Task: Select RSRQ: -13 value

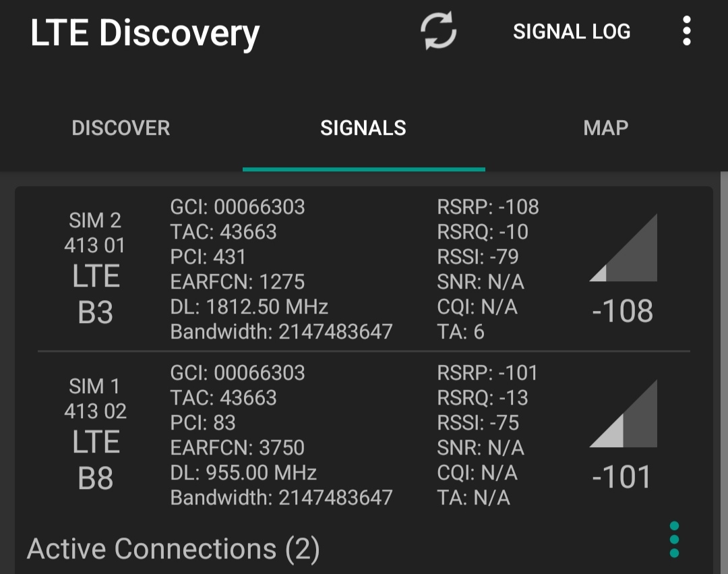Action: tap(483, 397)
